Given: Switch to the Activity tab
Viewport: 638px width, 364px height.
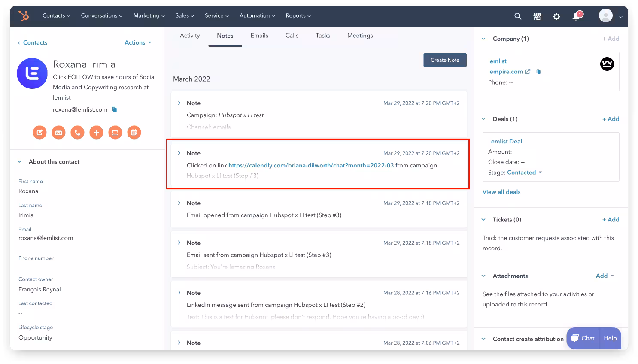Looking at the screenshot, I should pos(190,36).
